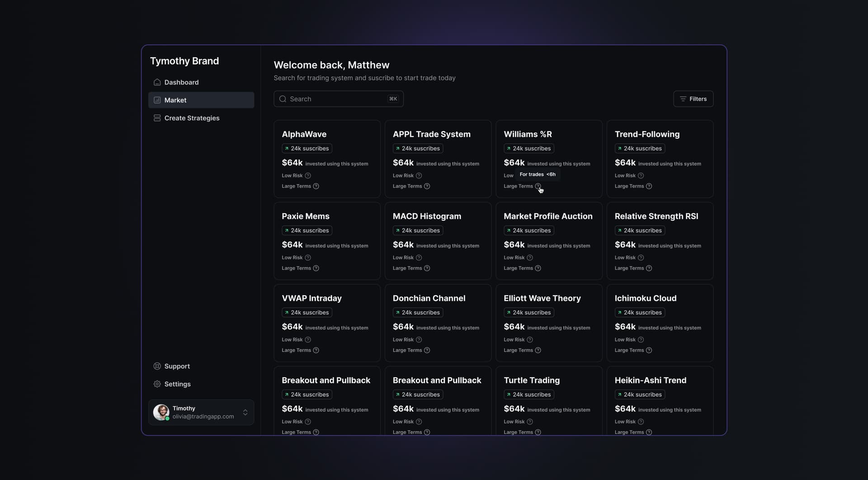The image size is (868, 480).
Task: Click Ichimoku Cloud Large Terms help icon
Action: coord(649,350)
